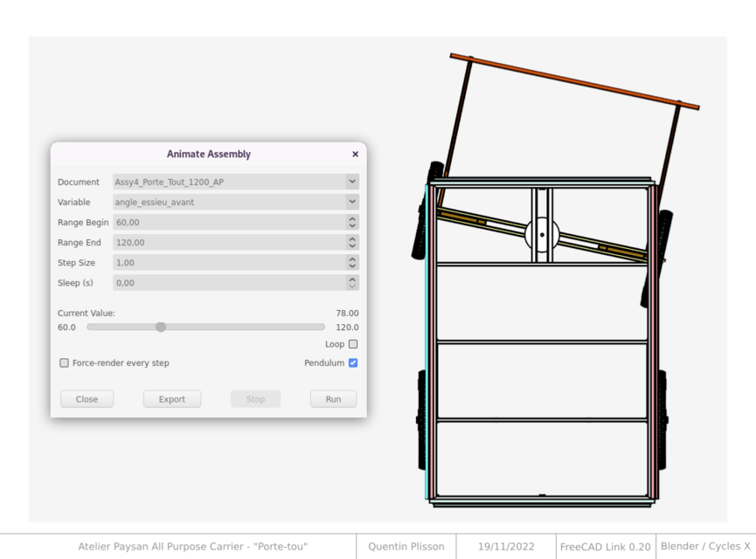This screenshot has height=559, width=756.
Task: Click the Blender / Cycles X label
Action: [x=706, y=546]
